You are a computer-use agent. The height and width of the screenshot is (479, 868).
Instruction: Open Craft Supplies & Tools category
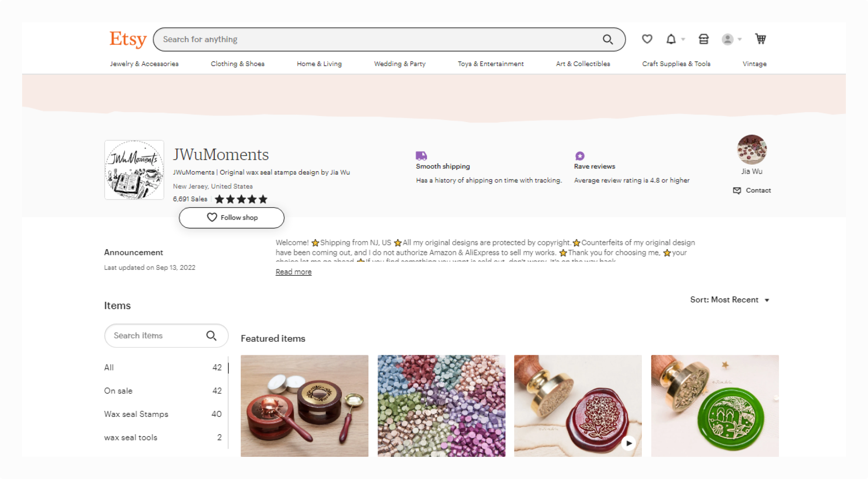[x=676, y=64]
